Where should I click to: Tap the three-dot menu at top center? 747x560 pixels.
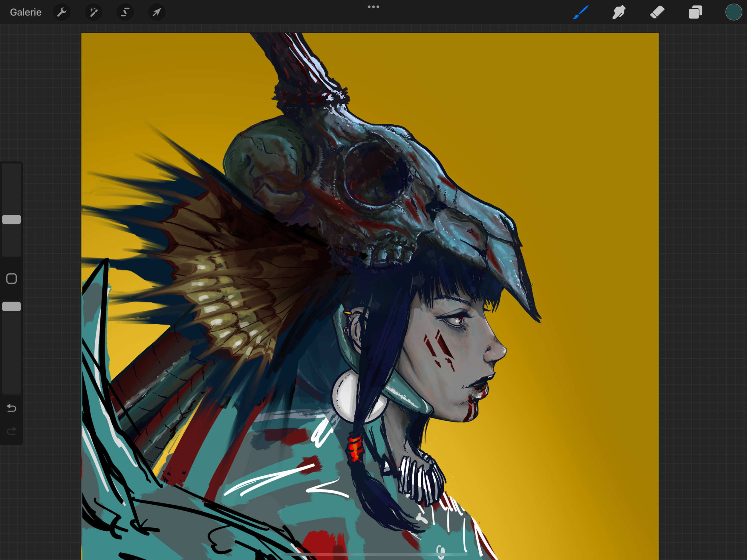tap(373, 7)
